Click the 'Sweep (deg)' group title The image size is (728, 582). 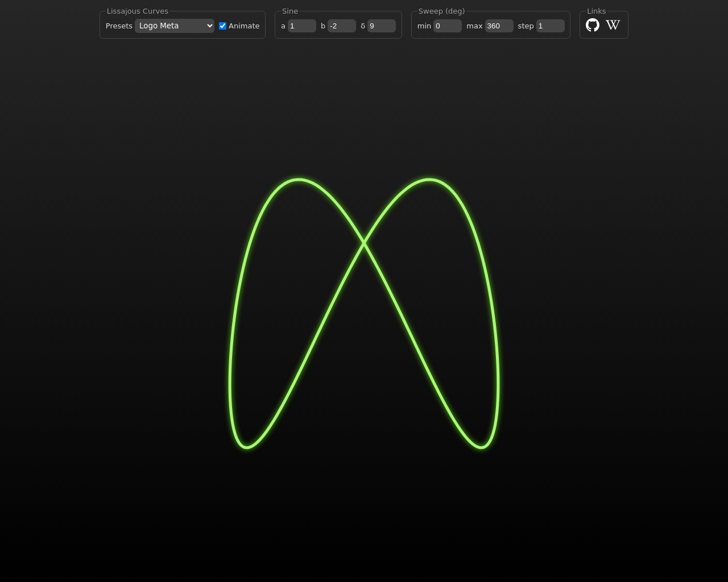click(x=441, y=11)
